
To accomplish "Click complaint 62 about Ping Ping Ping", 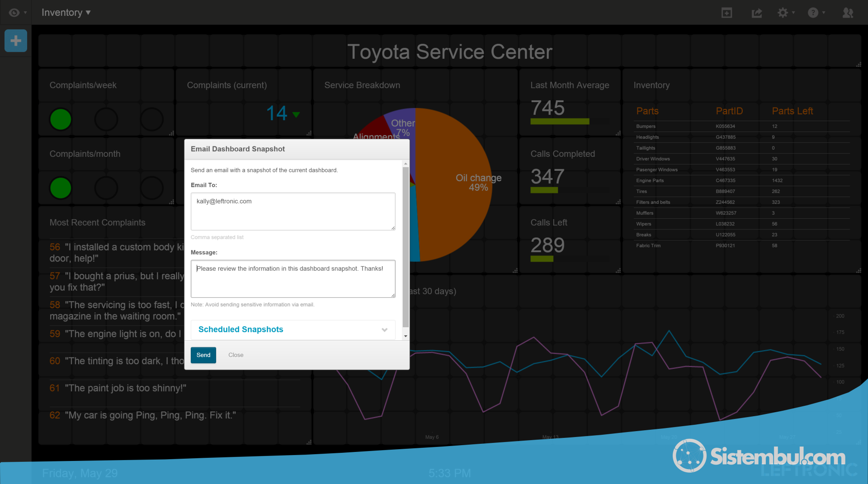I will [x=143, y=415].
